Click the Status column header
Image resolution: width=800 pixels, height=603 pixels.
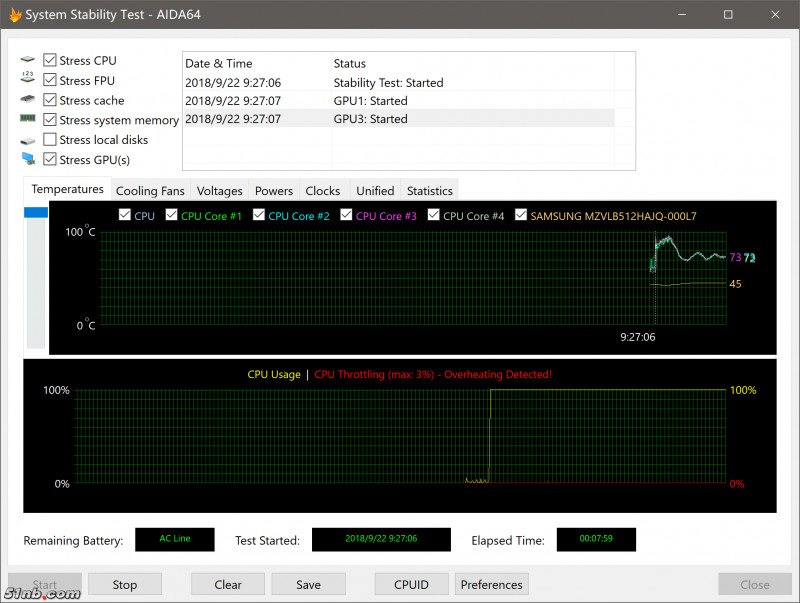coord(473,63)
